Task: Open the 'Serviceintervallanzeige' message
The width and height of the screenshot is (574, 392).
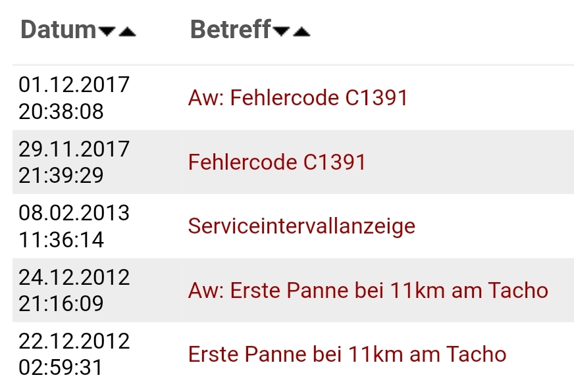Action: [x=302, y=226]
